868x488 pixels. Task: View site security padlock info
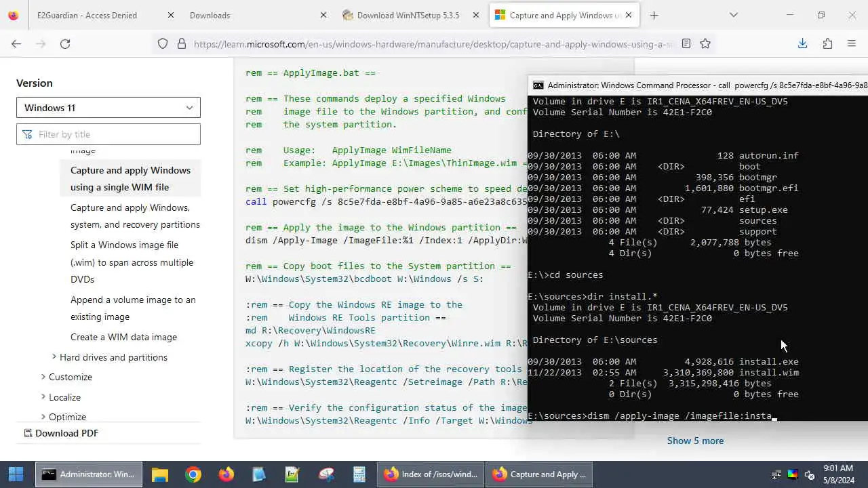click(181, 43)
